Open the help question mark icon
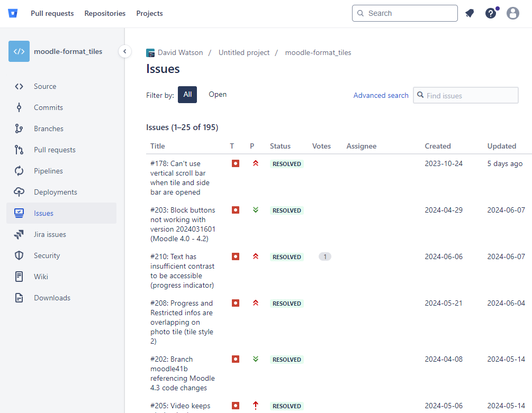The width and height of the screenshot is (532, 413). [491, 13]
